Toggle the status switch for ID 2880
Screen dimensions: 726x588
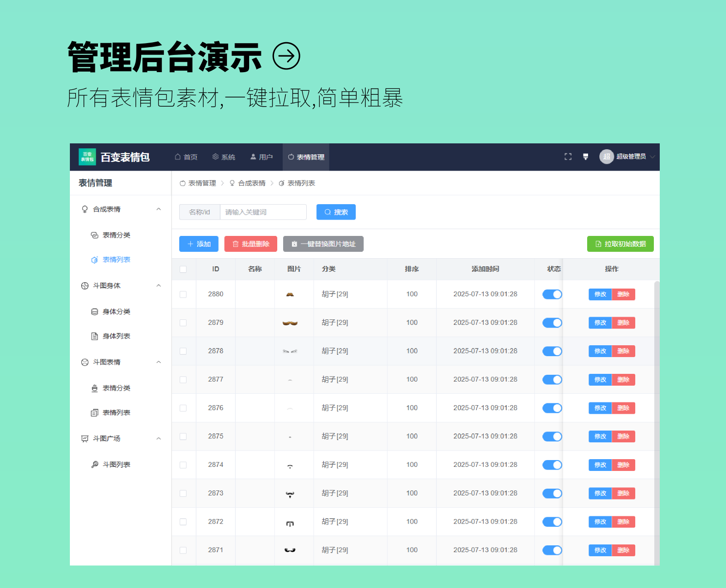pyautogui.click(x=552, y=294)
